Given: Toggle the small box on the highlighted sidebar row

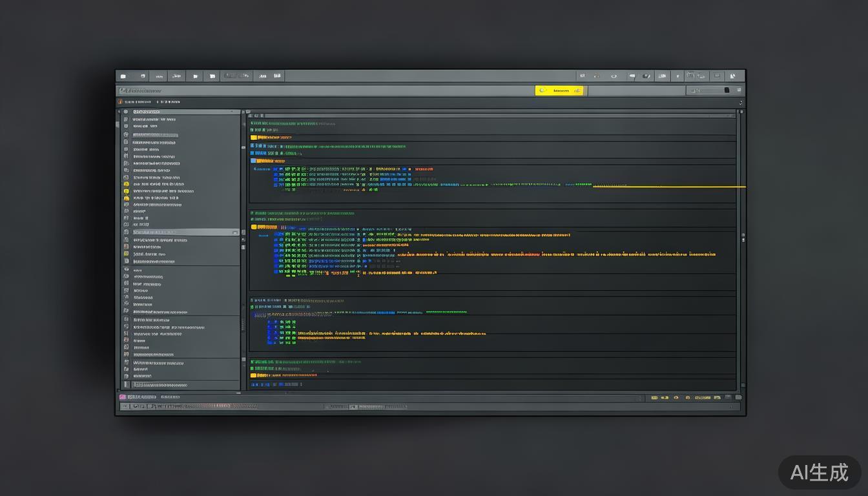Looking at the screenshot, I should [x=235, y=232].
